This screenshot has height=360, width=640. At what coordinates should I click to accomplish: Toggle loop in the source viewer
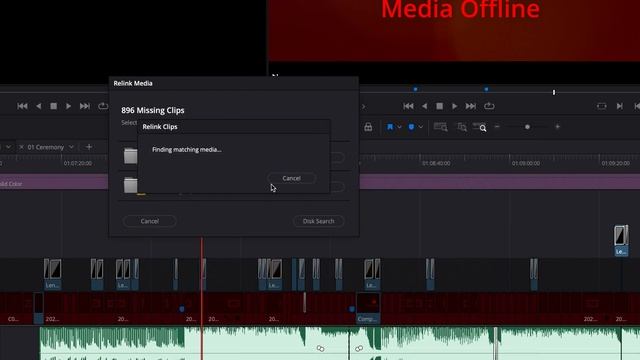click(103, 106)
